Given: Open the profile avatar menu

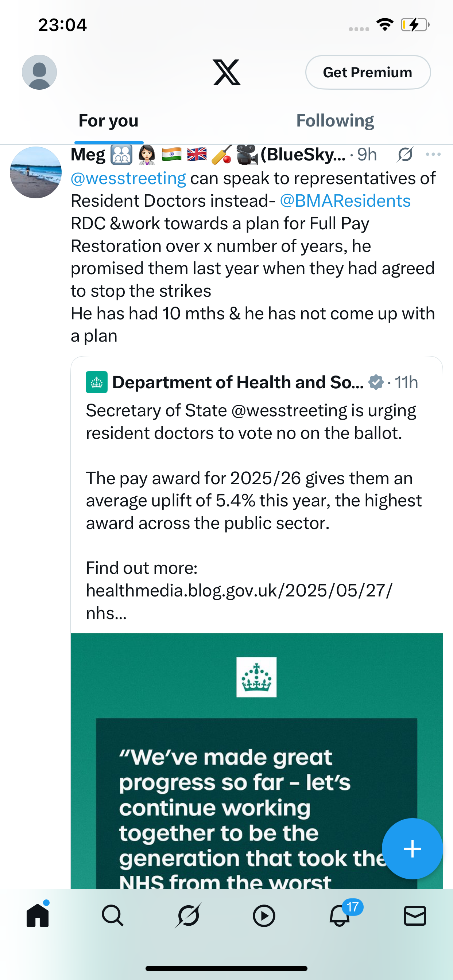Looking at the screenshot, I should tap(39, 72).
